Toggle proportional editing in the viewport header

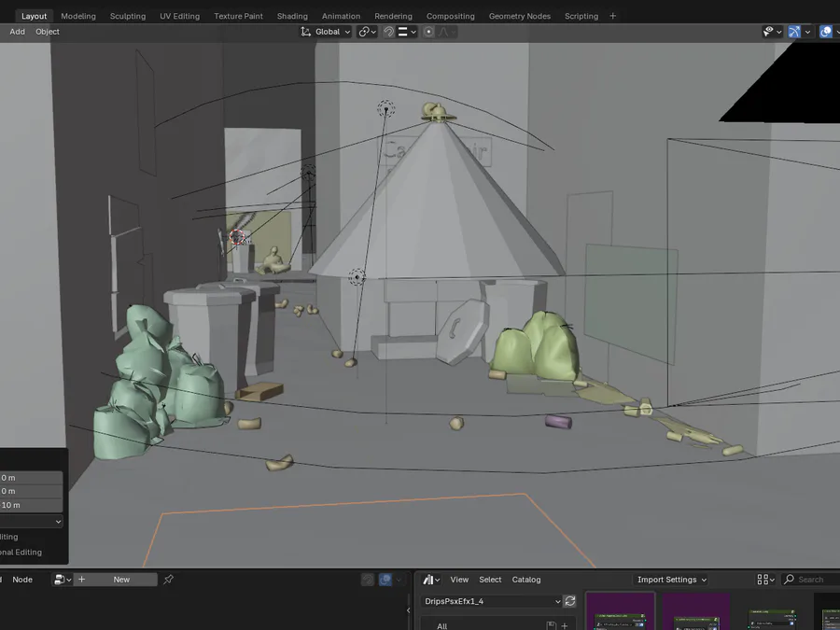pos(428,32)
